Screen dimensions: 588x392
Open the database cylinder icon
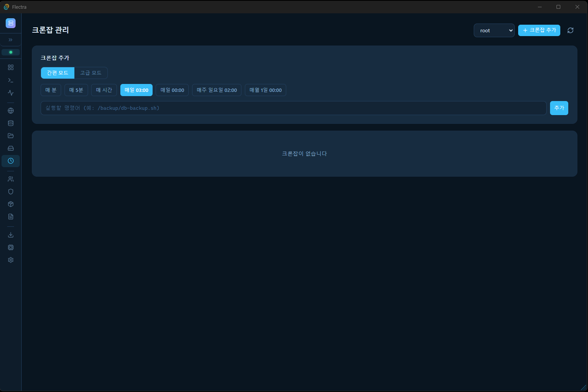click(11, 123)
